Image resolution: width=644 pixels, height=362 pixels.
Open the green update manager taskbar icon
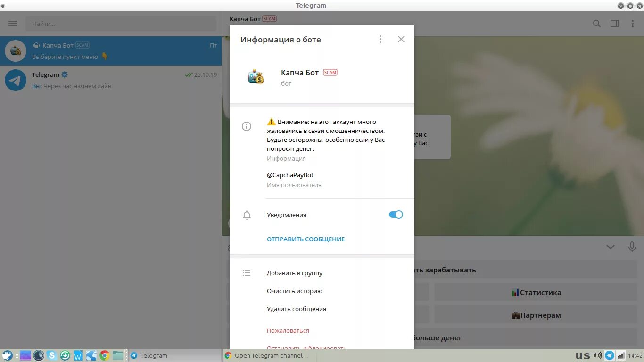tap(65, 355)
